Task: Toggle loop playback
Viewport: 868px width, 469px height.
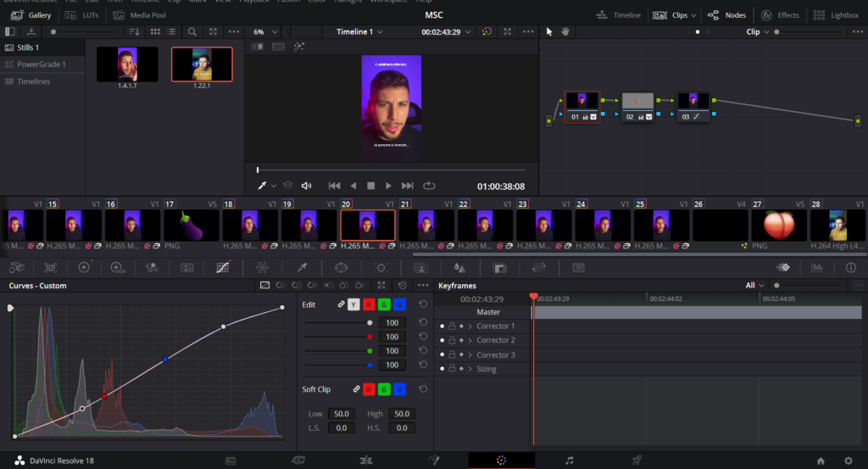Action: [429, 186]
